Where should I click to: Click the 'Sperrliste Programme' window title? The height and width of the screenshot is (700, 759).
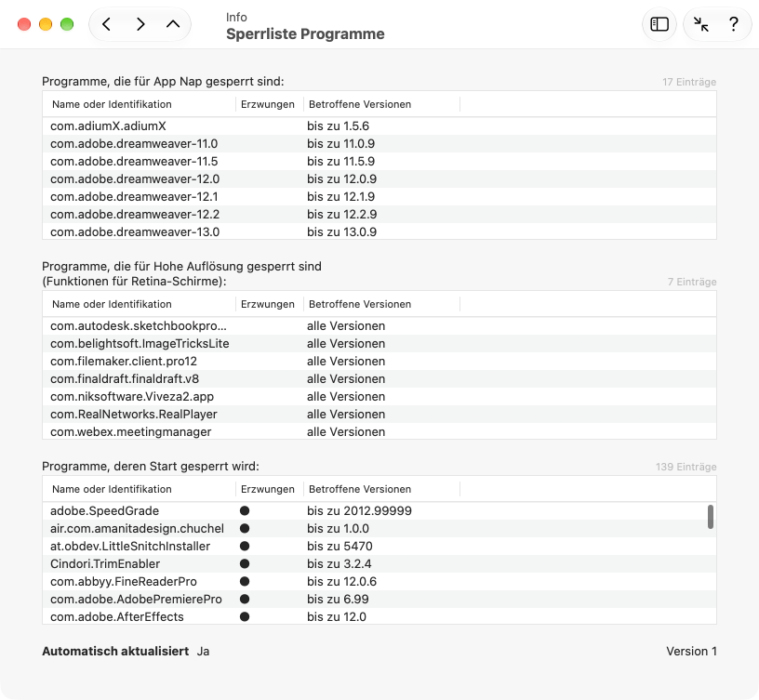point(305,33)
